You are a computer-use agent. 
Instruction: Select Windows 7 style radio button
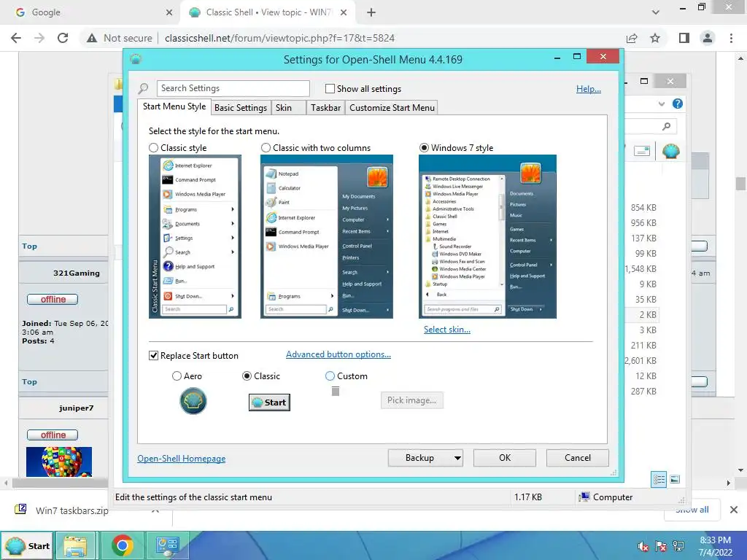tap(424, 148)
